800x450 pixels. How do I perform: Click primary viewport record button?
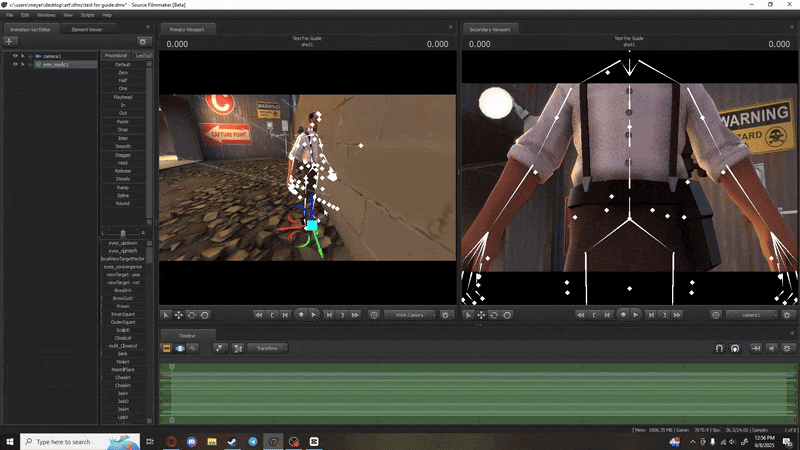pyautogui.click(x=301, y=315)
